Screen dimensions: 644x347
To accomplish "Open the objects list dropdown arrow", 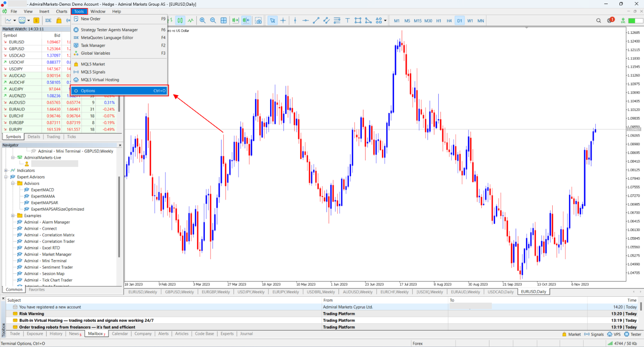I will (x=385, y=21).
